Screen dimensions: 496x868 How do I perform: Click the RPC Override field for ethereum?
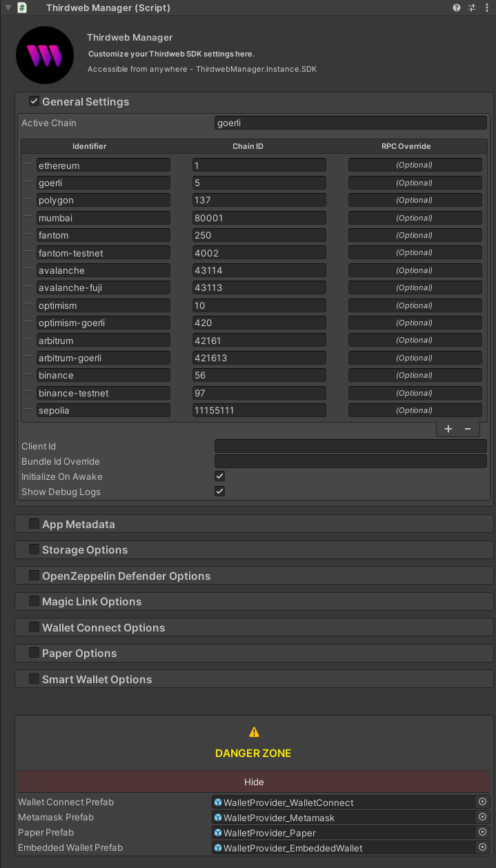(415, 165)
